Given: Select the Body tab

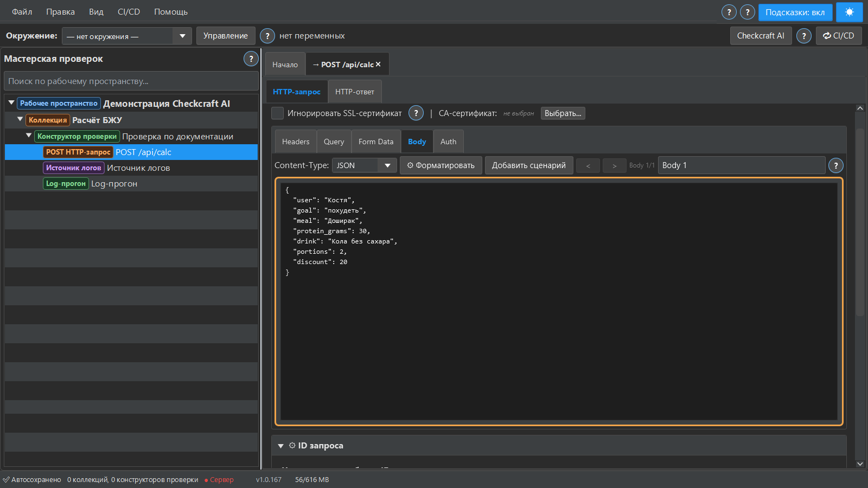Looking at the screenshot, I should coord(417,142).
